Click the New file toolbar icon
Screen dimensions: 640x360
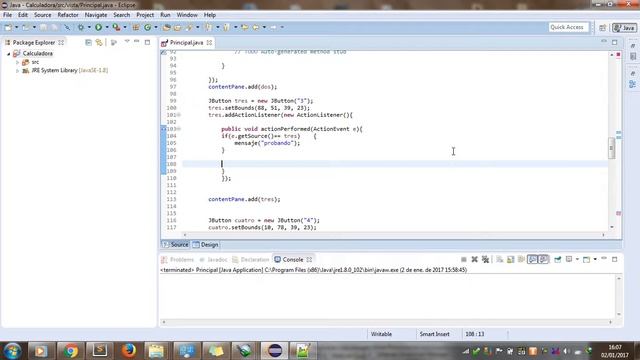[8, 27]
